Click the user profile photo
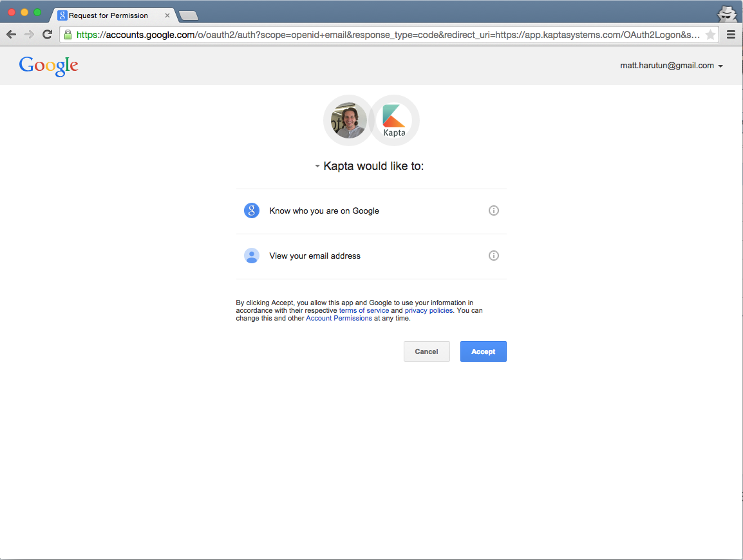The height and width of the screenshot is (560, 743). (349, 120)
